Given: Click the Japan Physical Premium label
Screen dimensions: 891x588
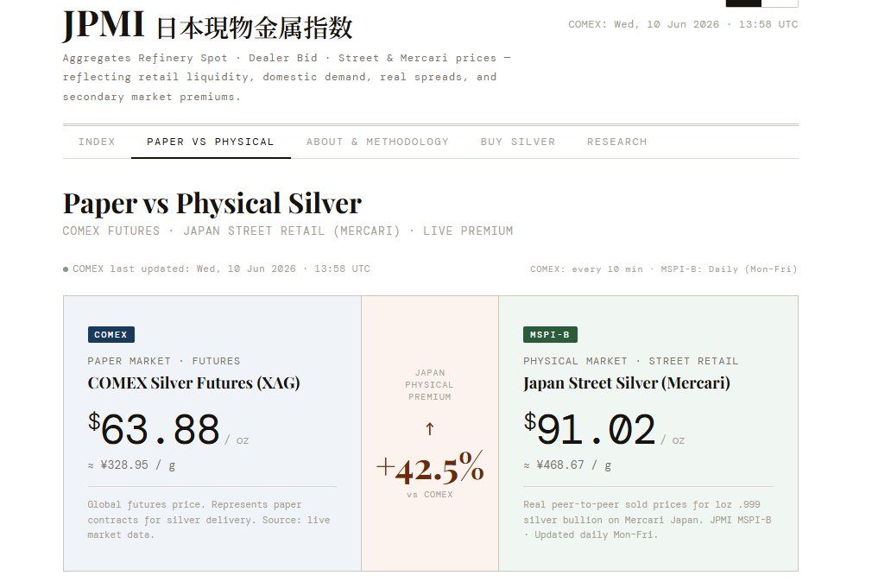Looking at the screenshot, I should 430,384.
